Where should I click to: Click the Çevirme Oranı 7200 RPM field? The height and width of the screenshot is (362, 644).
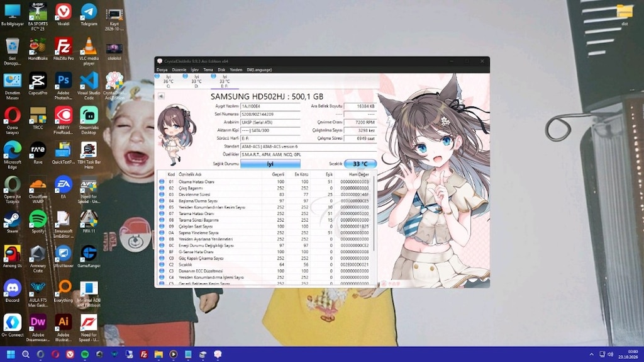(360, 122)
